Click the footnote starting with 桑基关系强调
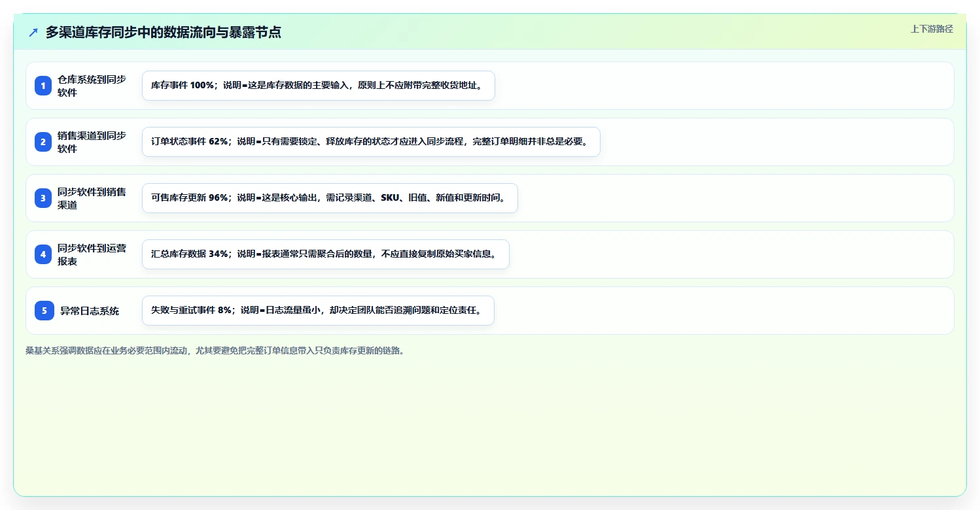Image resolution: width=980 pixels, height=510 pixels. click(x=215, y=350)
